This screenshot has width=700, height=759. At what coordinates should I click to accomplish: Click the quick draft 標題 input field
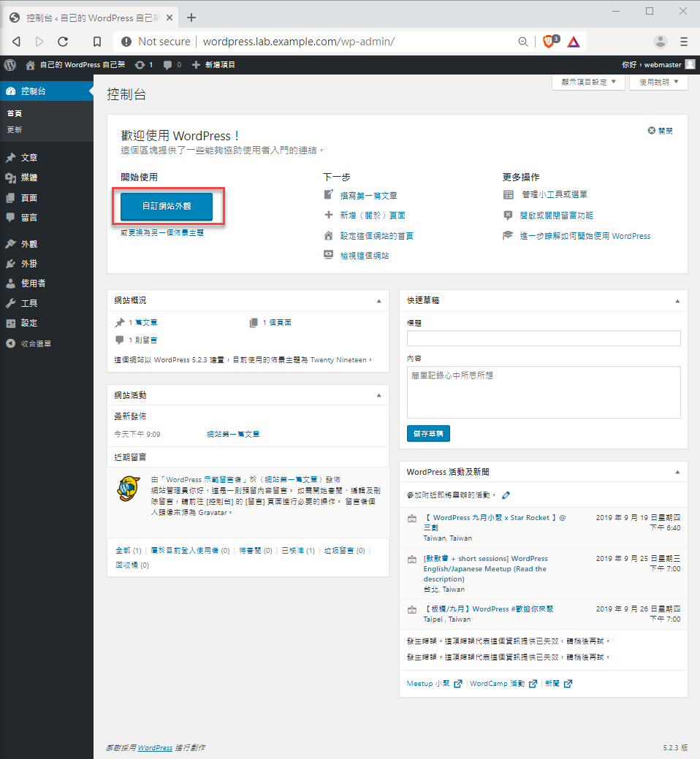(x=544, y=338)
